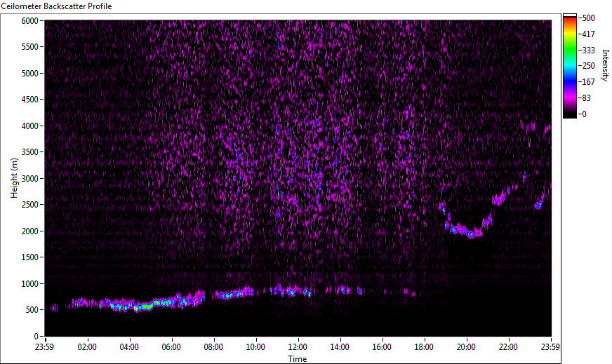Click the 12:00 time axis label
612x364 pixels.
(298, 347)
